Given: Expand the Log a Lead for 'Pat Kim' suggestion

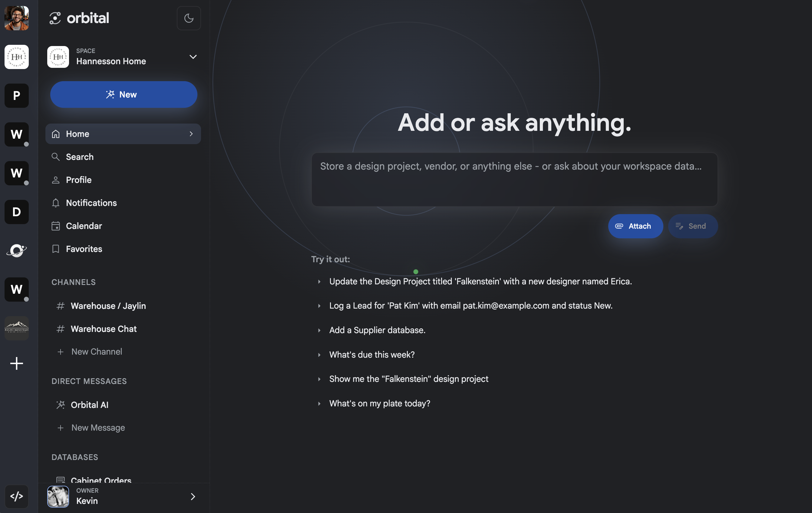Looking at the screenshot, I should click(x=319, y=306).
